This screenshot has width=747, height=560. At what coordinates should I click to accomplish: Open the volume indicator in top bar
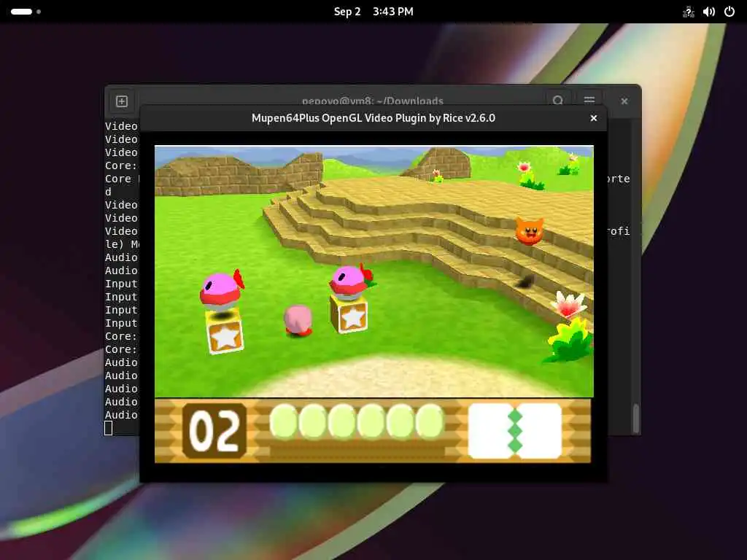tap(709, 12)
